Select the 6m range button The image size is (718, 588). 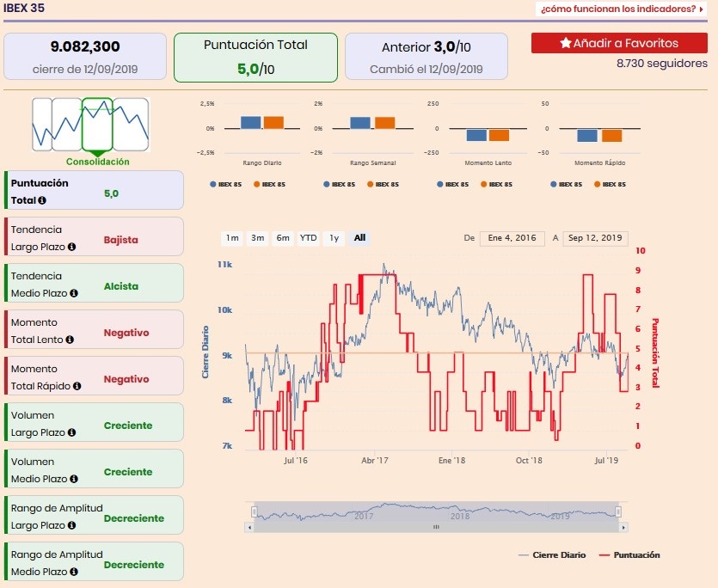(283, 238)
